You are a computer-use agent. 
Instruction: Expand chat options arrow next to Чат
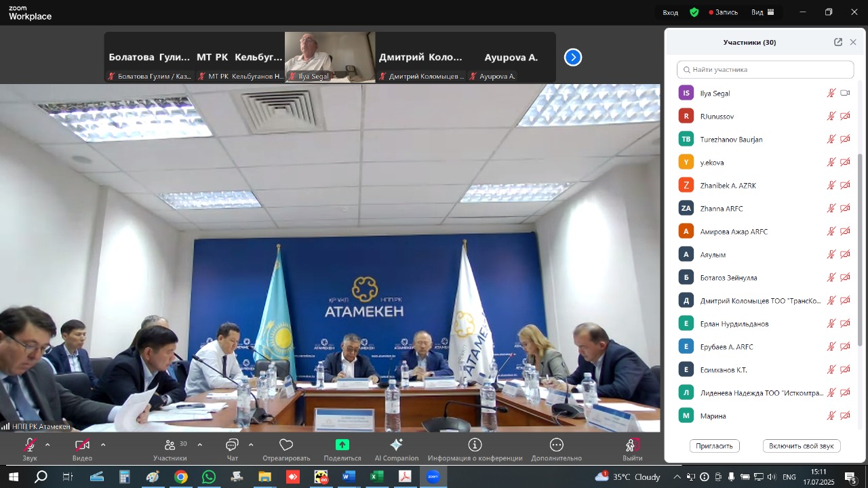251,445
